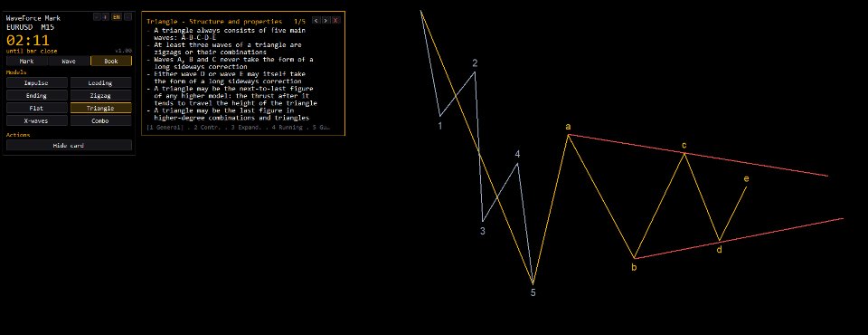
Task: Go to the previous card page arrow
Action: tap(316, 21)
